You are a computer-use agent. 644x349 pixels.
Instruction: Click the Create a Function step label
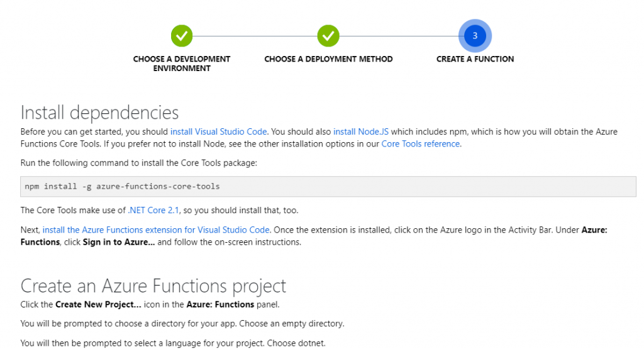[475, 59]
